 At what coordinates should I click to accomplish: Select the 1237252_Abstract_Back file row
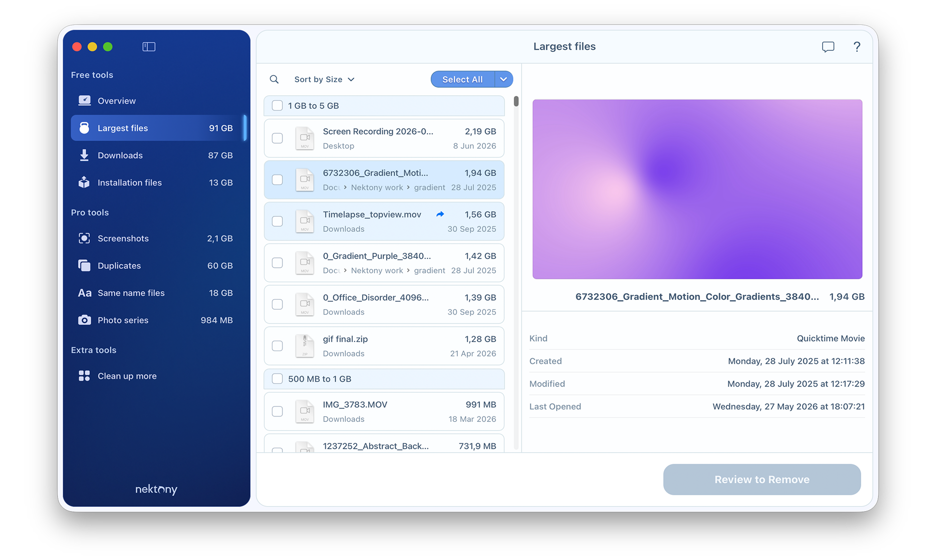point(384,443)
